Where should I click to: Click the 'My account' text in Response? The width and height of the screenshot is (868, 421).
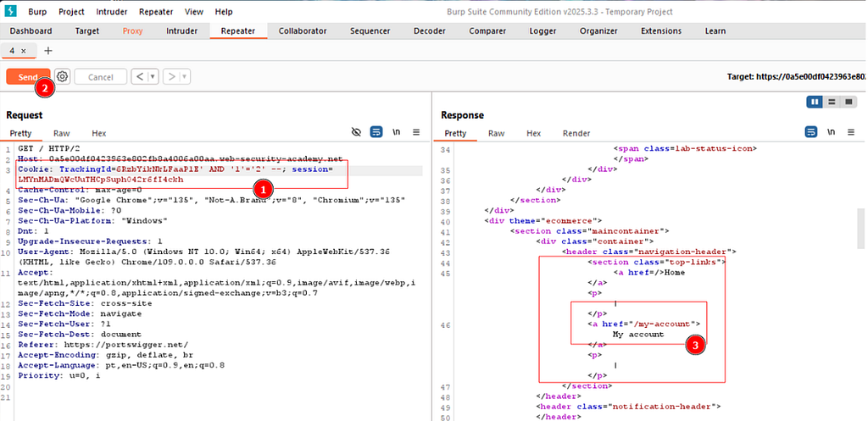tap(638, 334)
